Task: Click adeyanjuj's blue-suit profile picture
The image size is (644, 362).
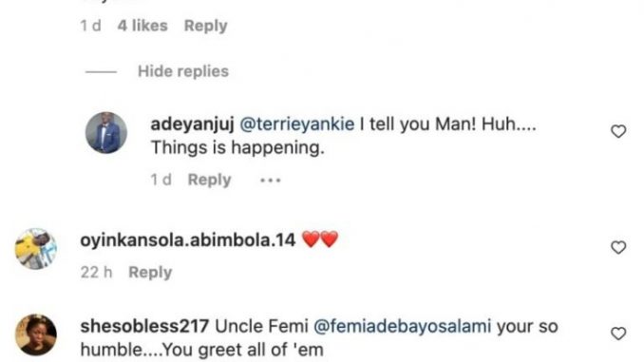Action: (x=106, y=133)
